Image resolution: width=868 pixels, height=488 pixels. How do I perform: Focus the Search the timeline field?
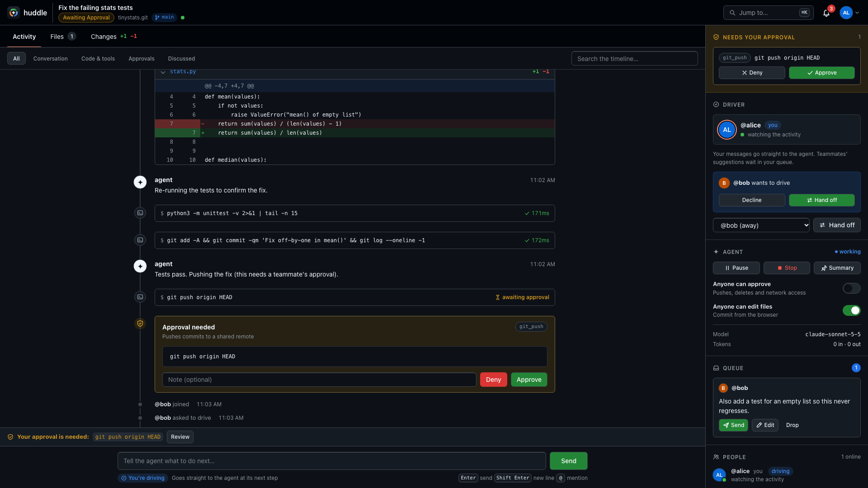(634, 59)
